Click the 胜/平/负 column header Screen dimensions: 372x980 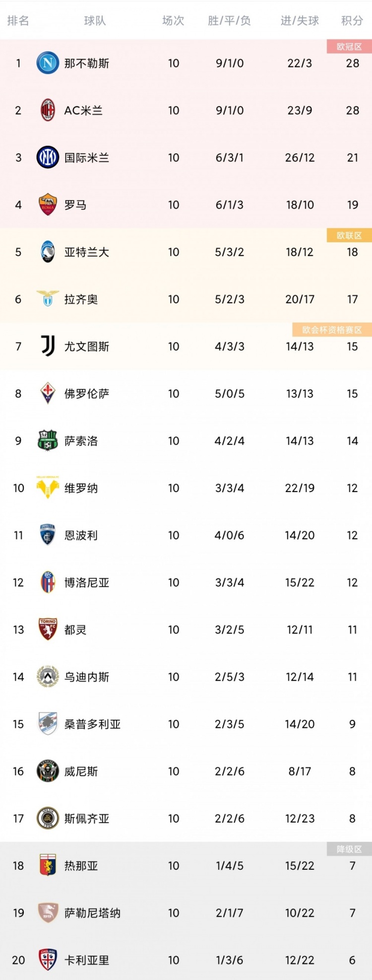(229, 21)
